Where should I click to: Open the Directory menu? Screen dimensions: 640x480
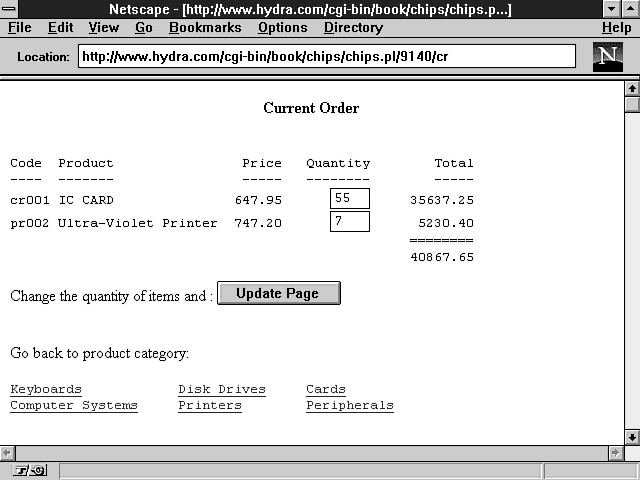[x=353, y=28]
